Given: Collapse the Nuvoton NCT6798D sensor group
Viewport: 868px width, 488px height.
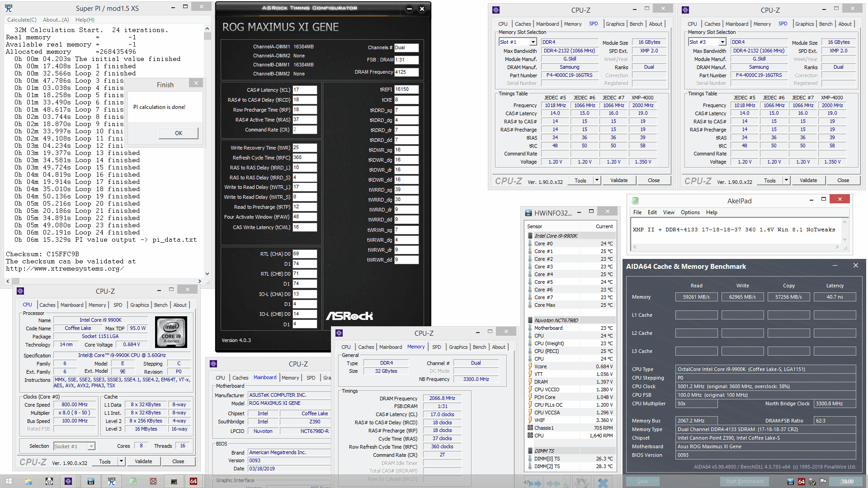Looking at the screenshot, I should pyautogui.click(x=530, y=320).
